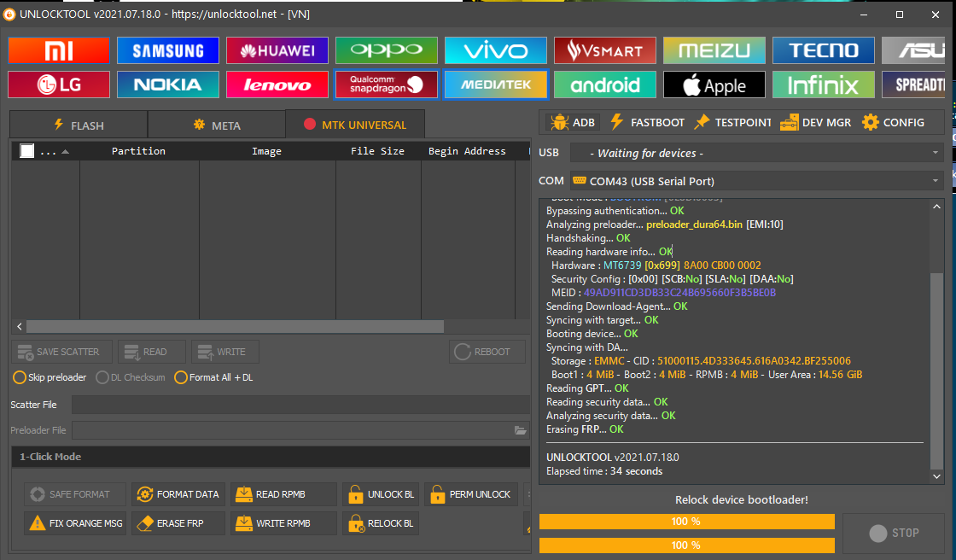Select the Tecno brand tile
This screenshot has height=560, width=956.
click(x=824, y=50)
